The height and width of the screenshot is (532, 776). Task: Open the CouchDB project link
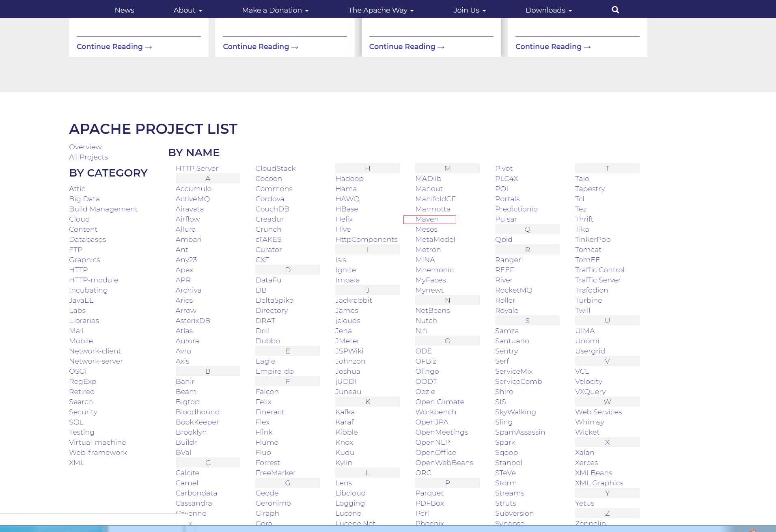tap(272, 209)
